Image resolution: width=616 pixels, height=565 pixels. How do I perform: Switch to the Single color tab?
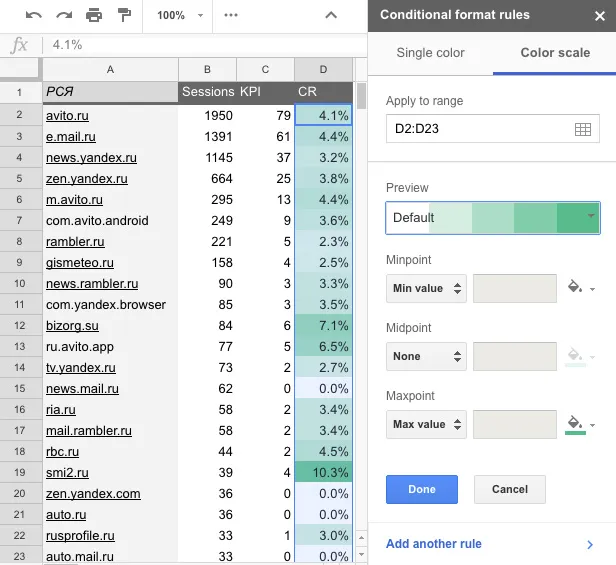click(x=430, y=53)
